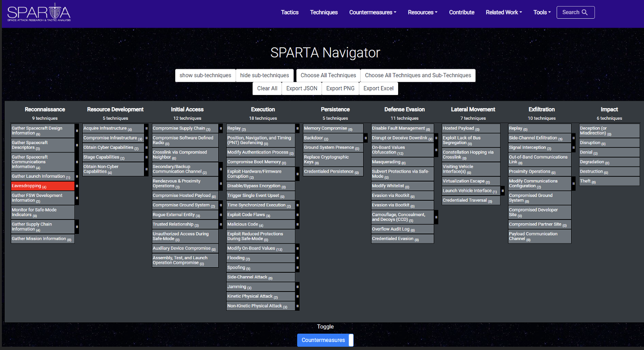Expand Launch Vehicle Interface sub-techniques handle
Viewport: 644px width, 350px height.
coord(502,190)
